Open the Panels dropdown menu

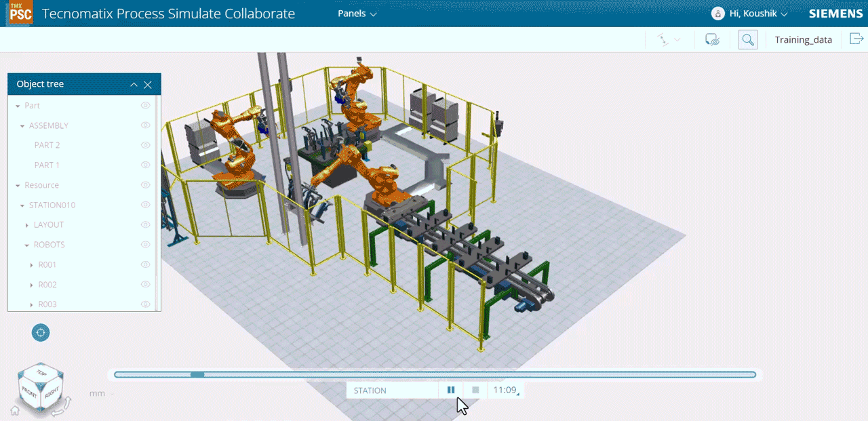(357, 14)
